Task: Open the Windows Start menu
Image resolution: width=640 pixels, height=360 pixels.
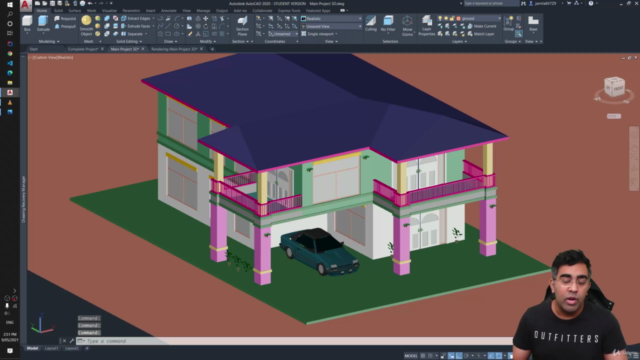Action: click(10, 4)
